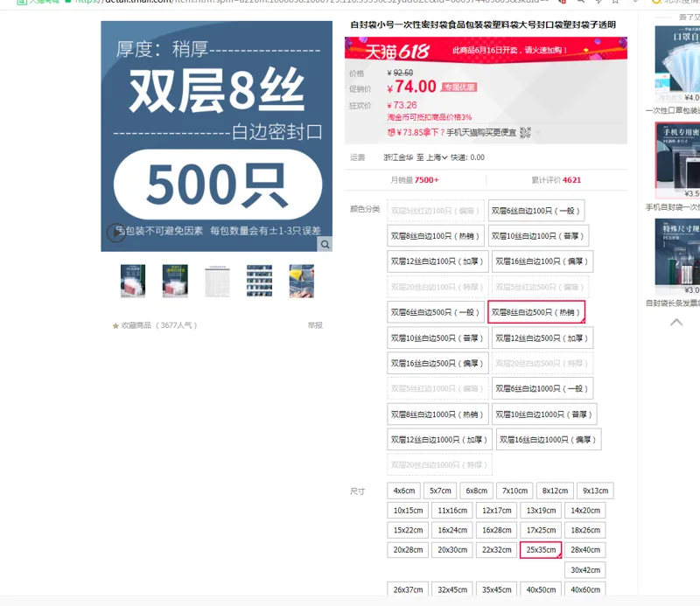
Task: Open the first gallery thumbnail under main image
Action: pos(133,281)
